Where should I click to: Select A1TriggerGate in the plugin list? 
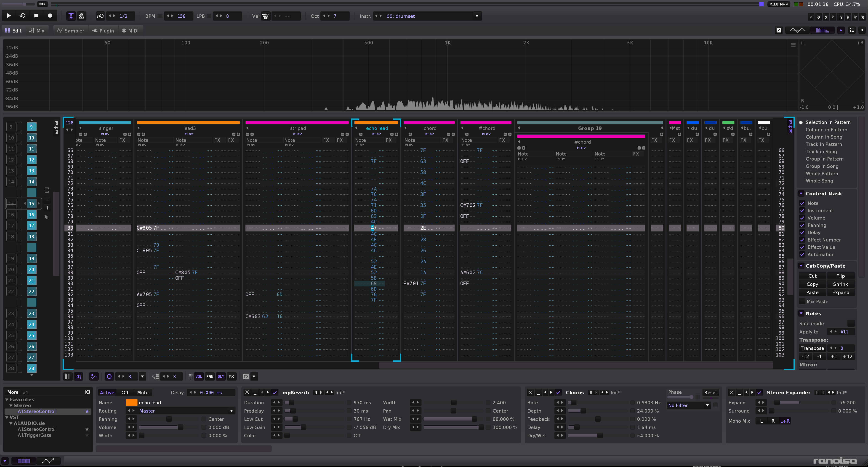34,435
